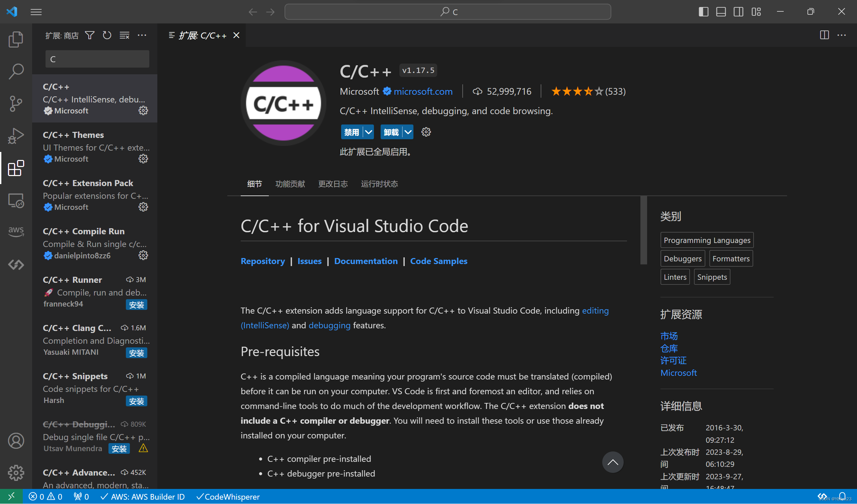Open remote window indicator in status bar
This screenshot has width=857, height=504.
pyautogui.click(x=11, y=497)
